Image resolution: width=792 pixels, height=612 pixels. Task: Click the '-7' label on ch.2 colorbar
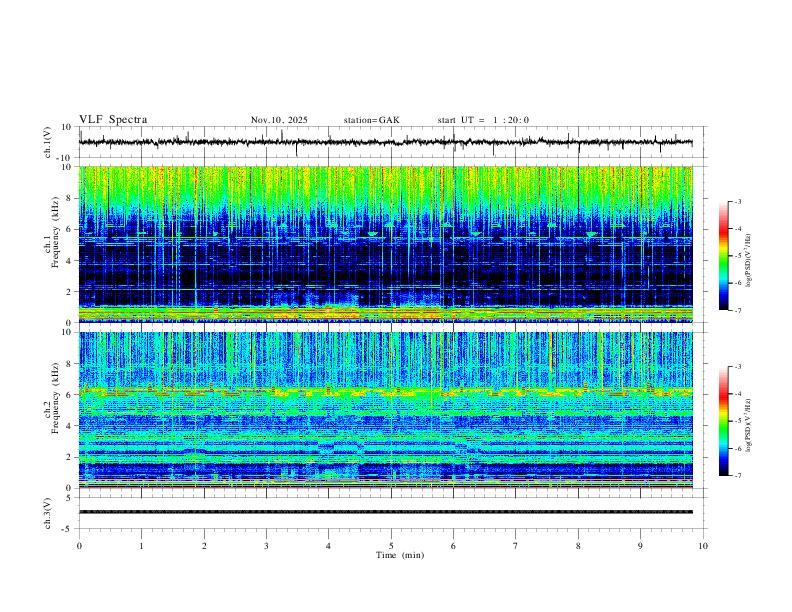click(737, 475)
